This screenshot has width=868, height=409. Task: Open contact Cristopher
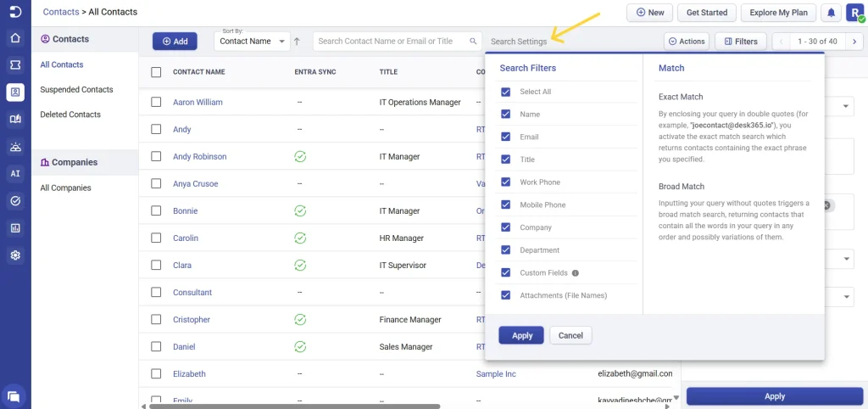pyautogui.click(x=192, y=319)
